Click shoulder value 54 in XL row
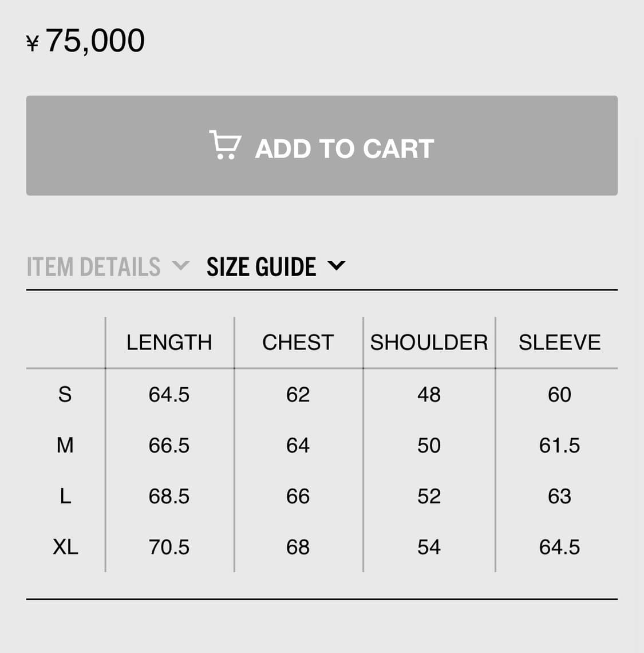 (x=429, y=547)
